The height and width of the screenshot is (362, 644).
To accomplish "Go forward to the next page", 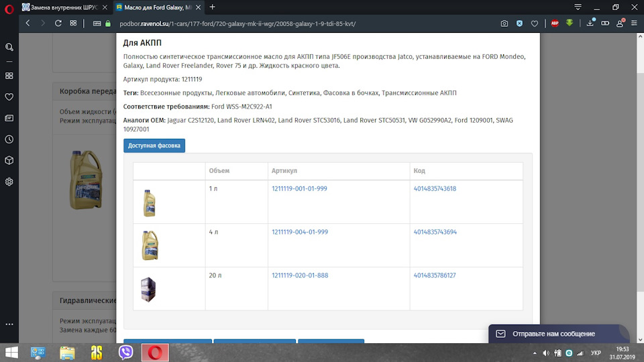I will 43,23.
